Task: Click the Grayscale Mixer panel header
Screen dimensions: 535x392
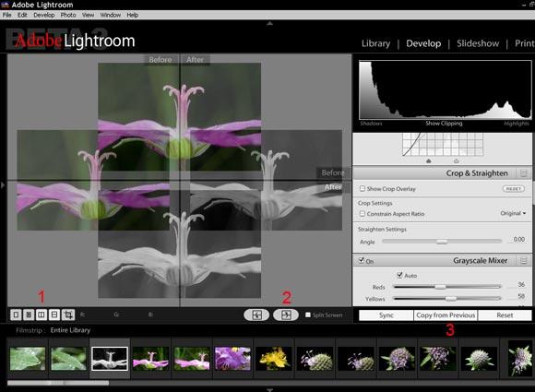Action: (x=442, y=261)
